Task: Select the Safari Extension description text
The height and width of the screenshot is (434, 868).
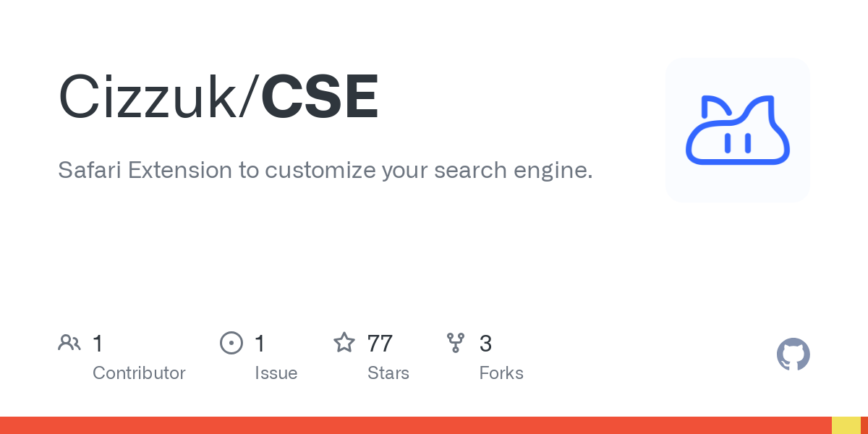Action: pos(325,170)
